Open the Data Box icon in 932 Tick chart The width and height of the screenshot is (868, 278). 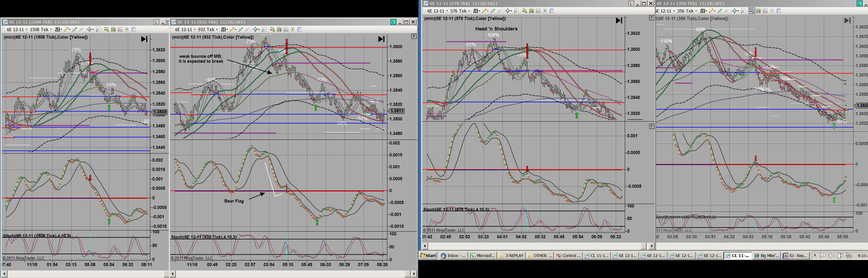click(x=264, y=30)
